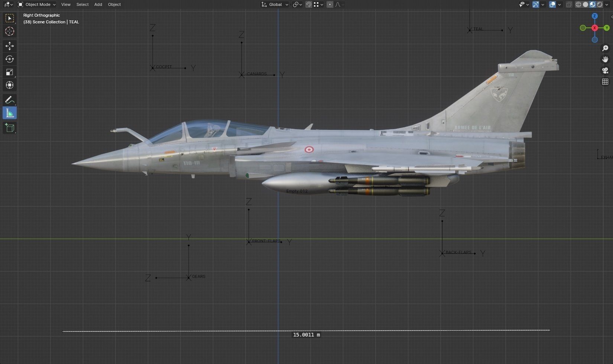Toggle X-ray mode
This screenshot has width=613, height=364.
(x=569, y=4)
